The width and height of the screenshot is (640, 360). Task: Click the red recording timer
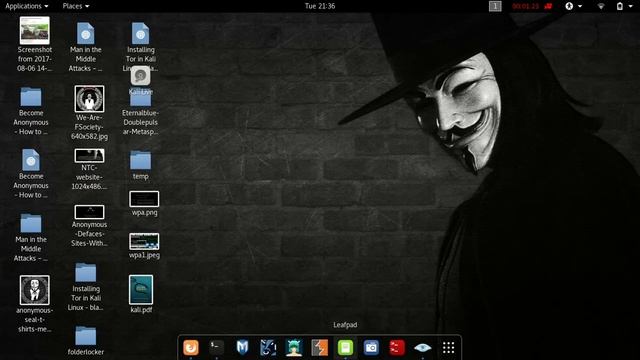click(x=526, y=6)
